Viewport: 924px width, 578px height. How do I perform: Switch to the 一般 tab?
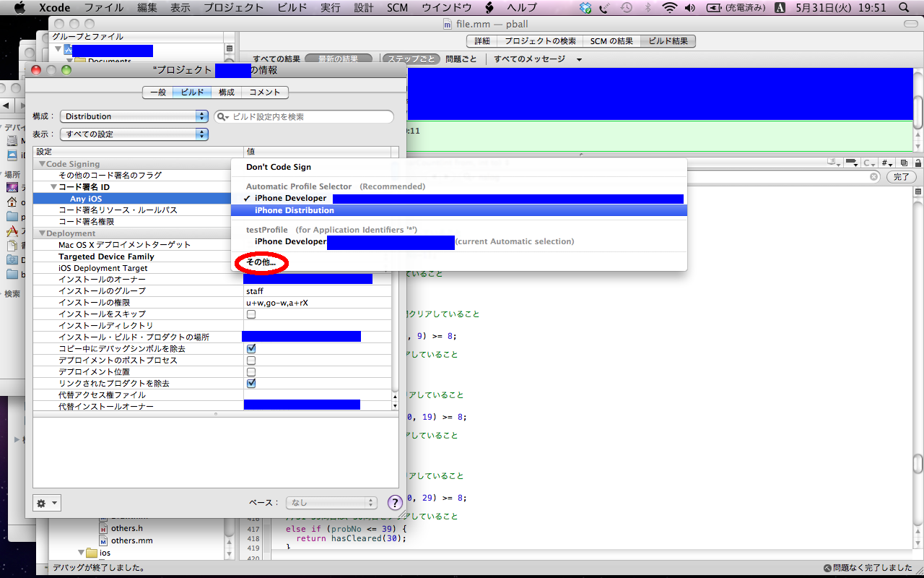tap(157, 92)
